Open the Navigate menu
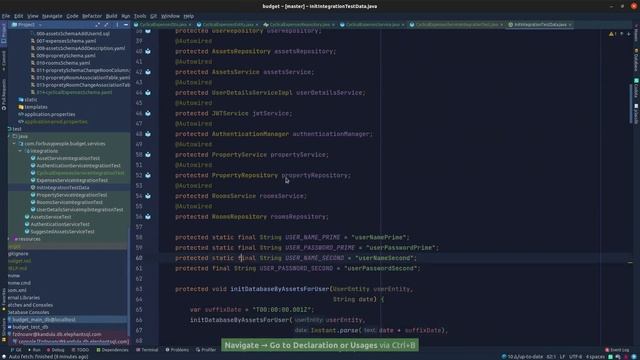640x360 pixels. pos(52,16)
